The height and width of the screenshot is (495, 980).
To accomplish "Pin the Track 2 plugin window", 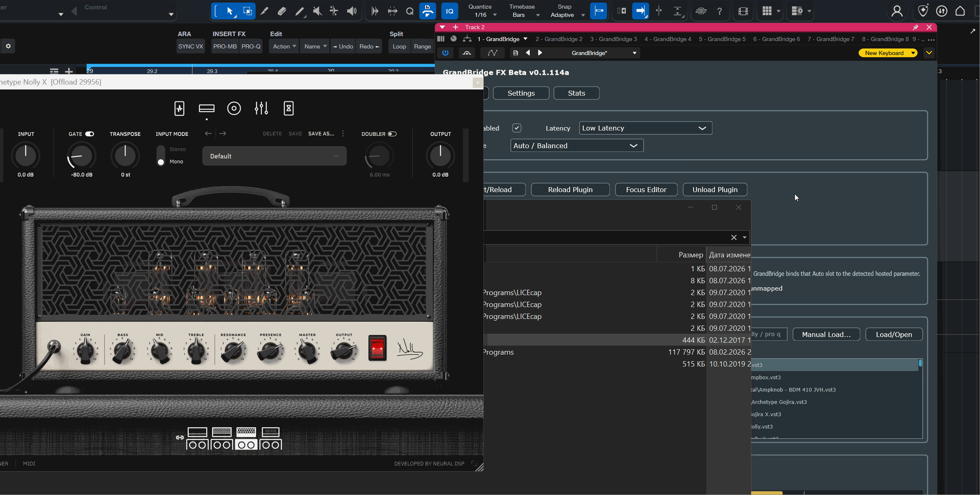I will pos(916,27).
